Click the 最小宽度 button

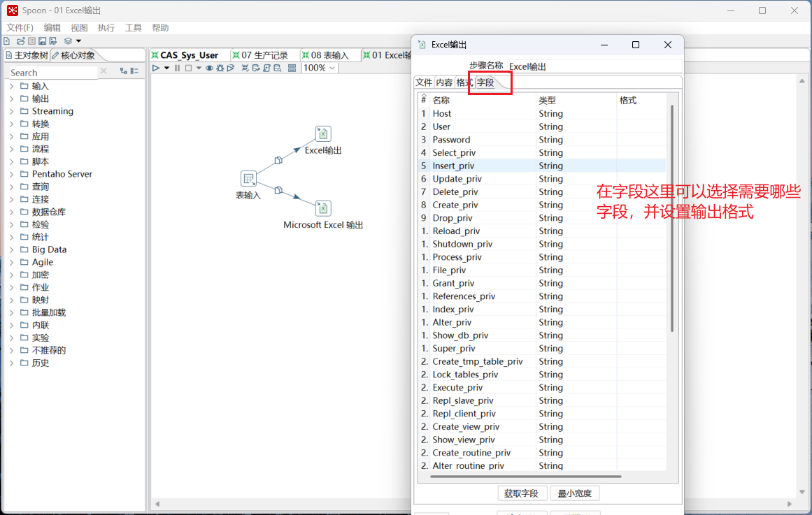click(574, 493)
